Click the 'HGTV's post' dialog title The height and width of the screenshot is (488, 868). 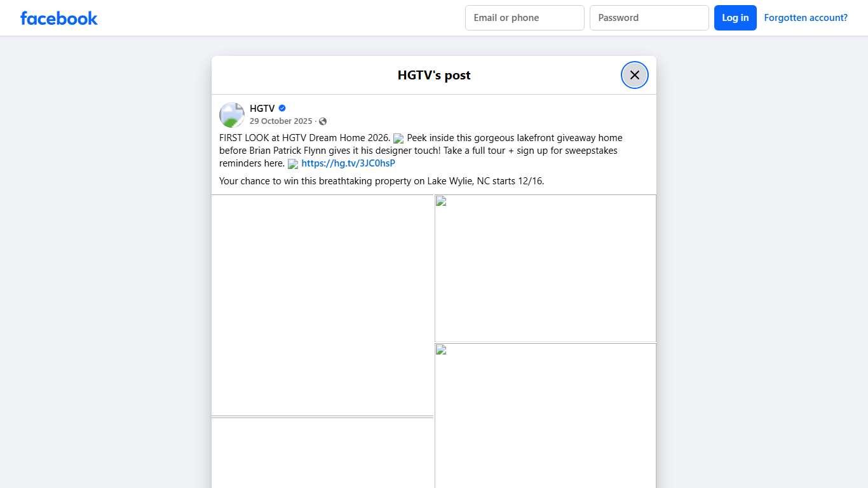[x=434, y=75]
